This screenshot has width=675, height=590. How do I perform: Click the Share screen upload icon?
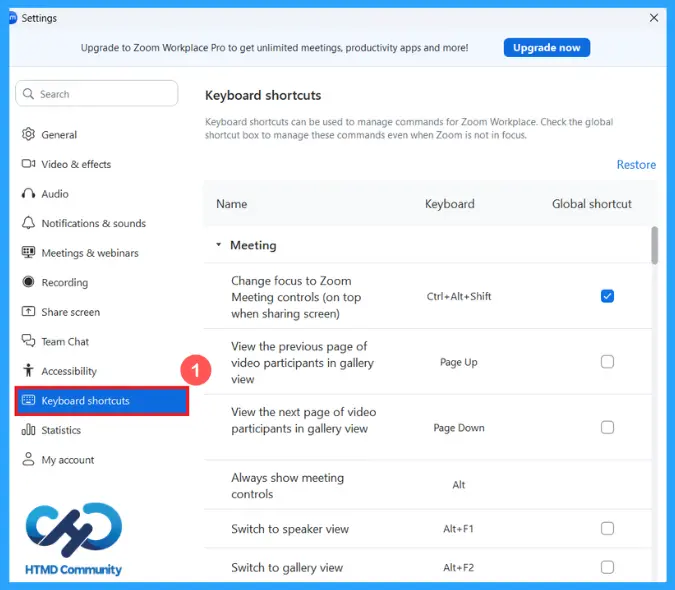tap(28, 312)
